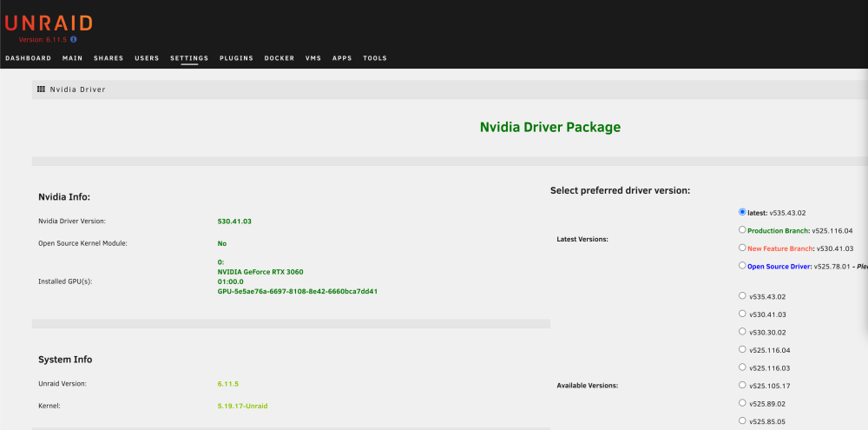Click the System Info Unraid version 6.11.5

[228, 384]
